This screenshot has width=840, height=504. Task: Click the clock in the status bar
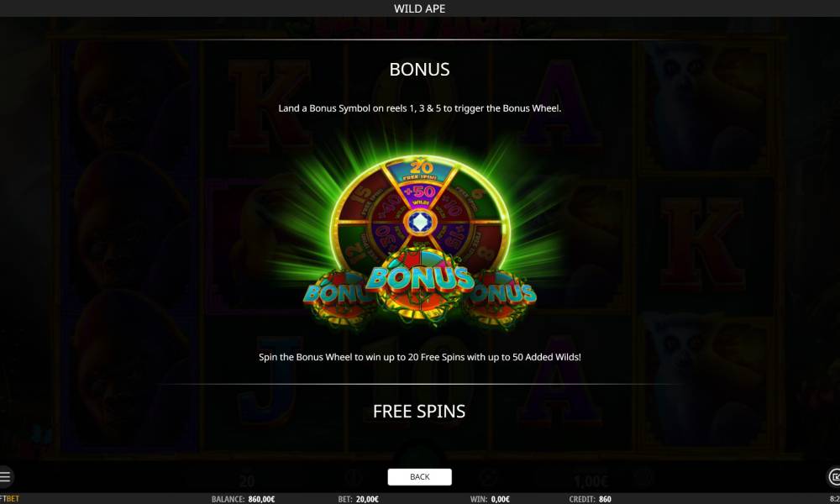pos(835,499)
